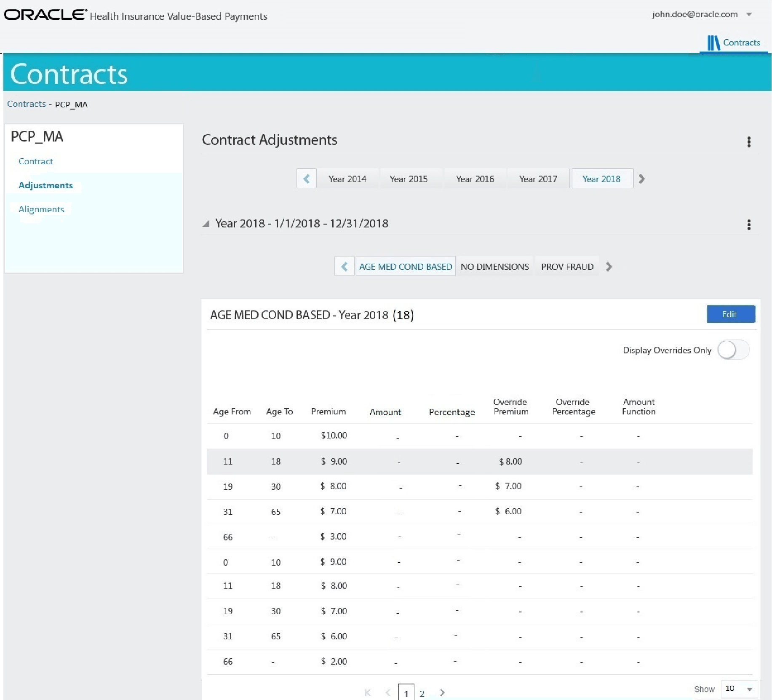The height and width of the screenshot is (700, 772).
Task: Open the john.doe@oracle.com user menu
Action: pos(702,14)
